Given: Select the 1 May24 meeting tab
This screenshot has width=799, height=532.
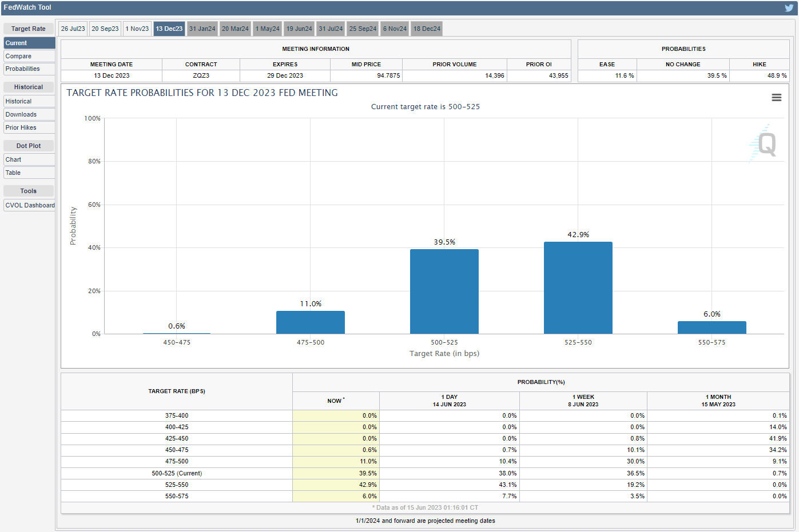Looking at the screenshot, I should coord(268,29).
